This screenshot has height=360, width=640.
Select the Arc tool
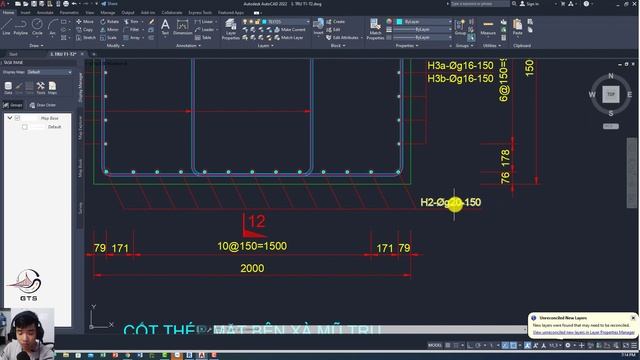pyautogui.click(x=53, y=27)
